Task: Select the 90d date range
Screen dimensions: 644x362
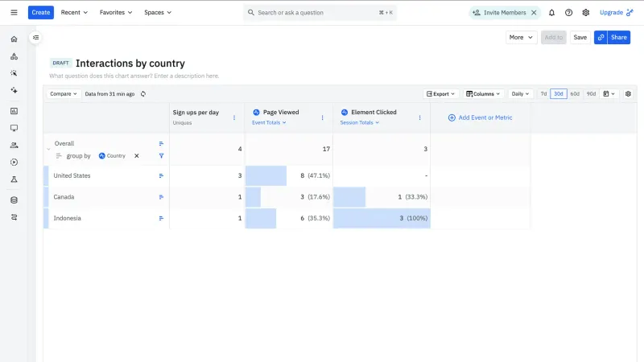Action: [x=591, y=94]
